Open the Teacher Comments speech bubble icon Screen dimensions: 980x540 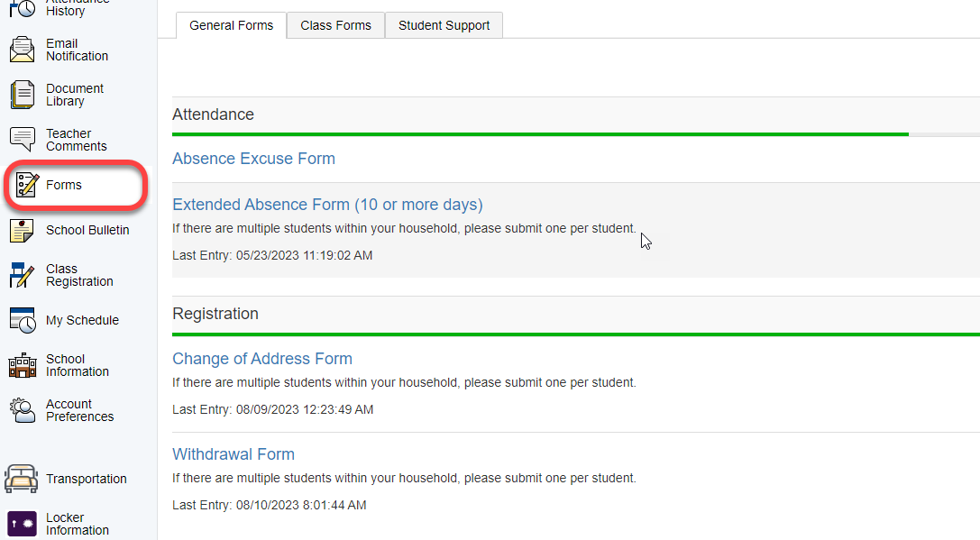[x=23, y=140]
